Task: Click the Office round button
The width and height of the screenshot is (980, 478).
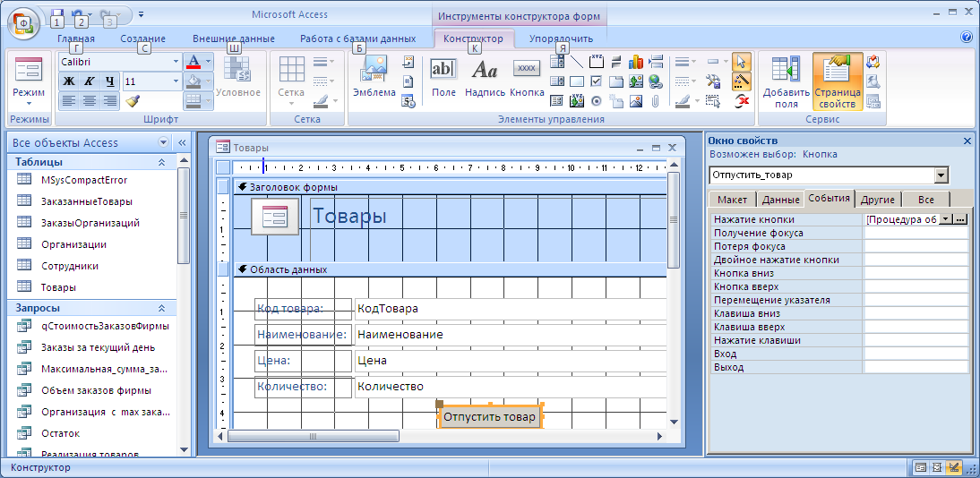Action: pyautogui.click(x=24, y=23)
